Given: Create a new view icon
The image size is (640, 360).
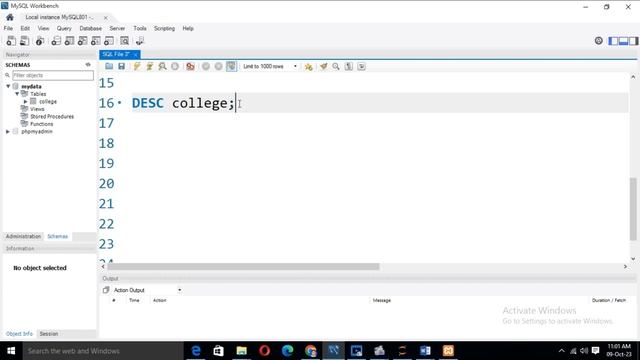Looking at the screenshot, I should coord(82,41).
